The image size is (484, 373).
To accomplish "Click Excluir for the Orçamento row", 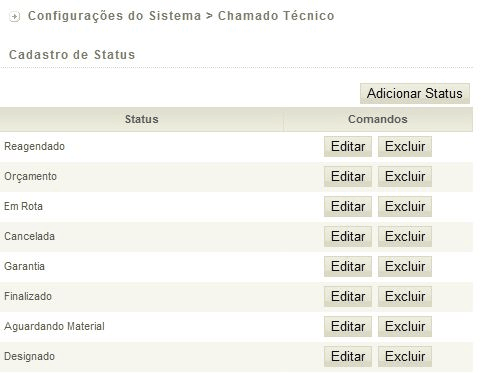I will pyautogui.click(x=405, y=176).
